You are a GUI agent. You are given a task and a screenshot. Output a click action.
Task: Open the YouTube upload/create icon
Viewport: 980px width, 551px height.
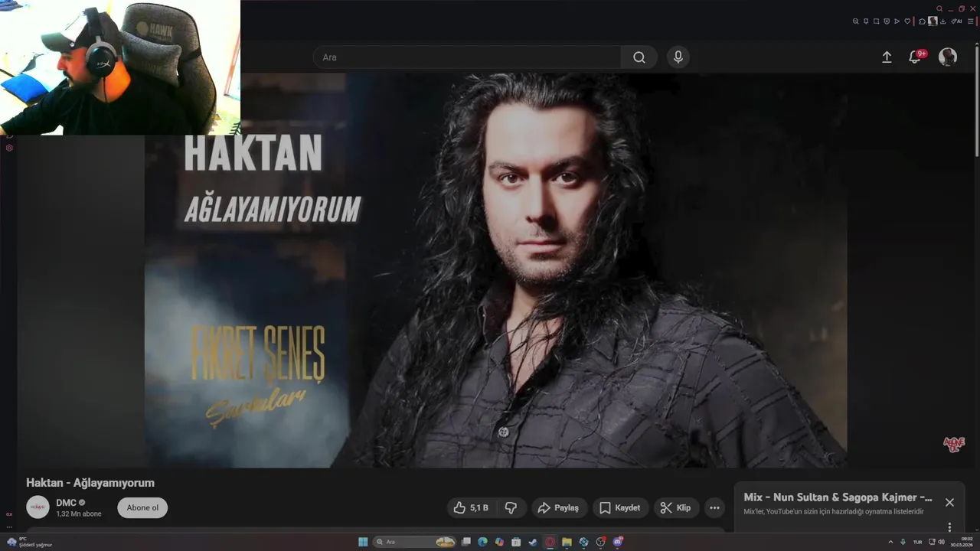(x=887, y=57)
